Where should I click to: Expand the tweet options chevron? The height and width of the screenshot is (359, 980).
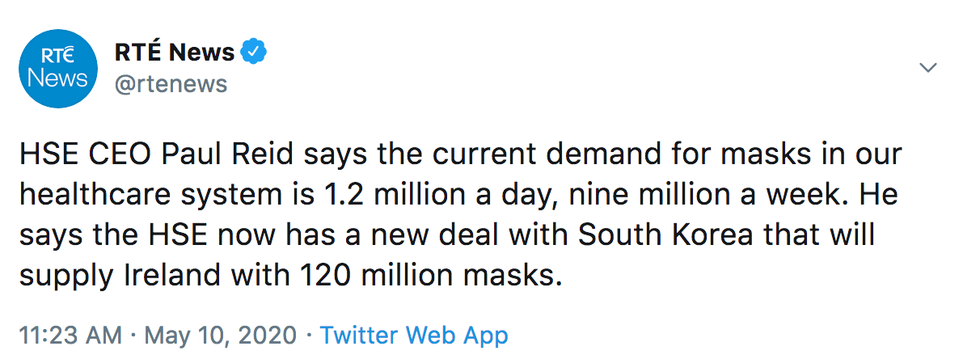click(929, 67)
